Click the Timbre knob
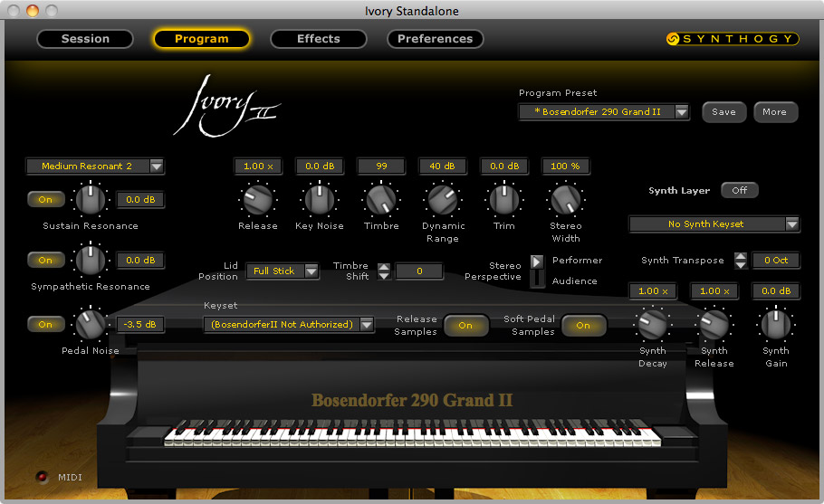This screenshot has width=824, height=504. coord(381,200)
